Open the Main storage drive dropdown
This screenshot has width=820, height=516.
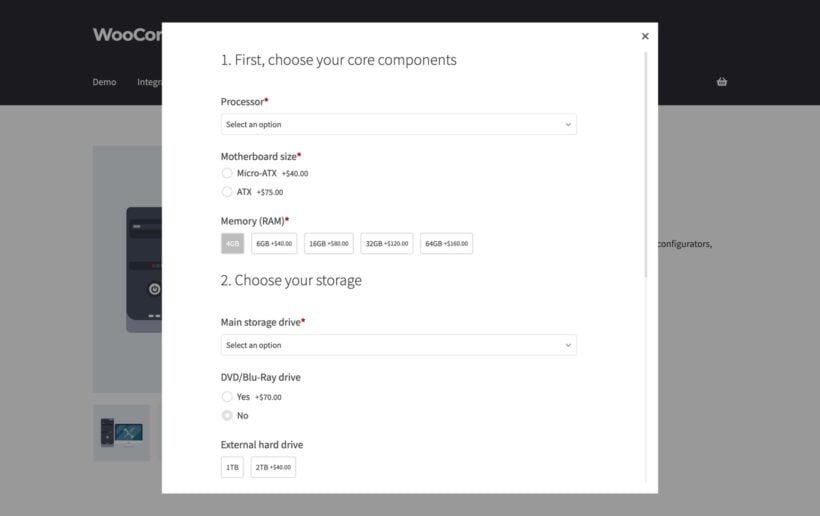pos(398,345)
